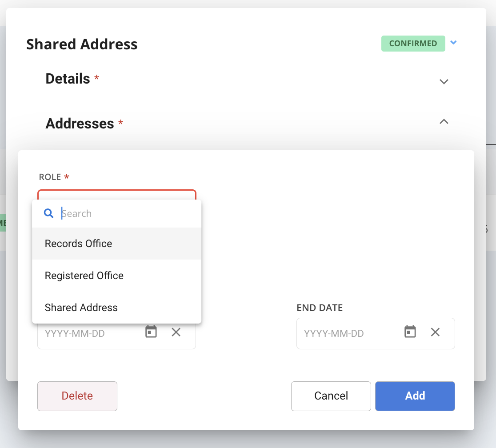Click the search magnifier icon in the dropdown

(x=48, y=213)
